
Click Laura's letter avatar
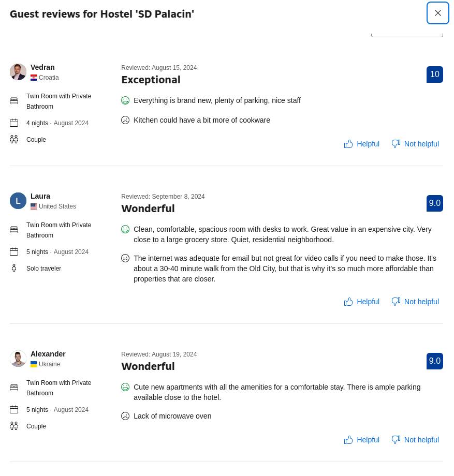tap(18, 201)
